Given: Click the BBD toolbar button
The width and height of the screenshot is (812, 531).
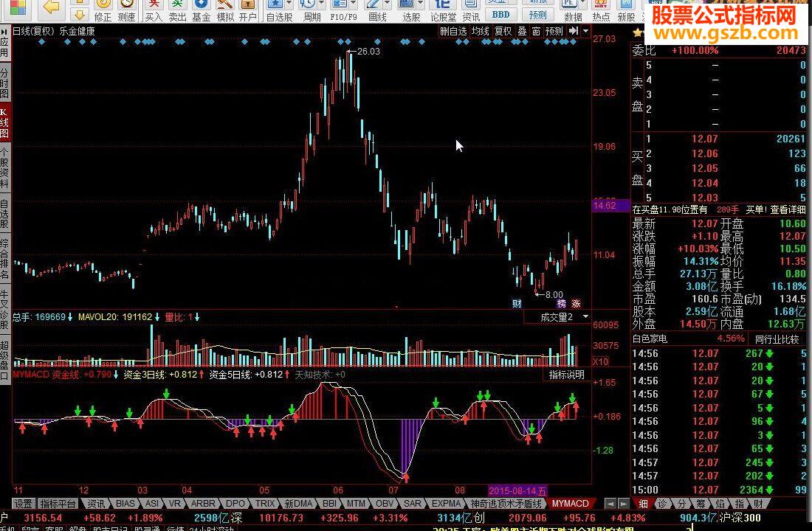Looking at the screenshot, I should tap(500, 15).
